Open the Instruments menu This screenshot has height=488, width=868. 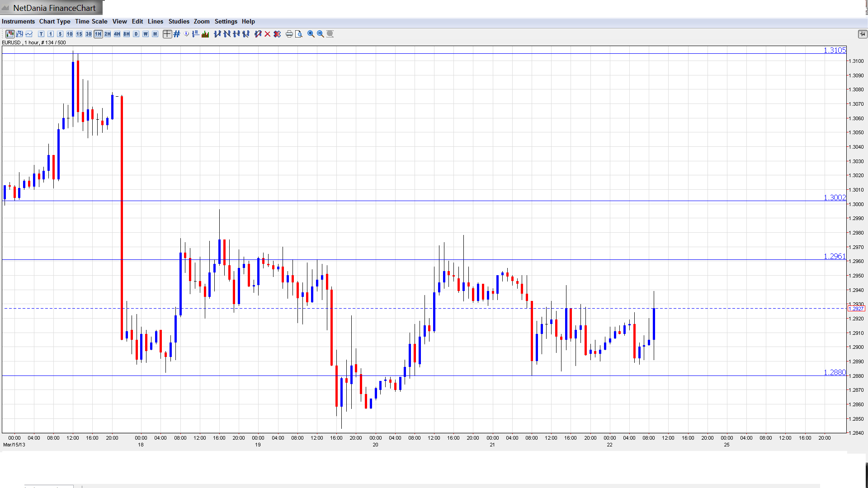point(18,21)
